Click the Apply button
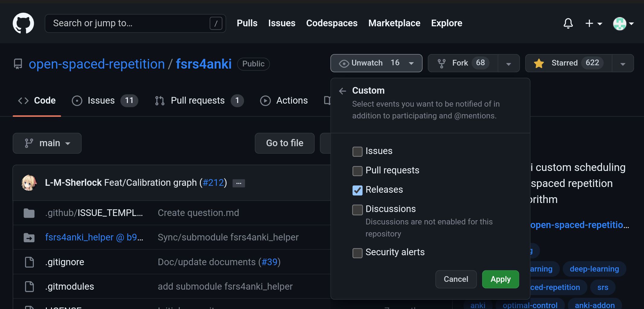Viewport: 644px width, 309px height. click(500, 279)
